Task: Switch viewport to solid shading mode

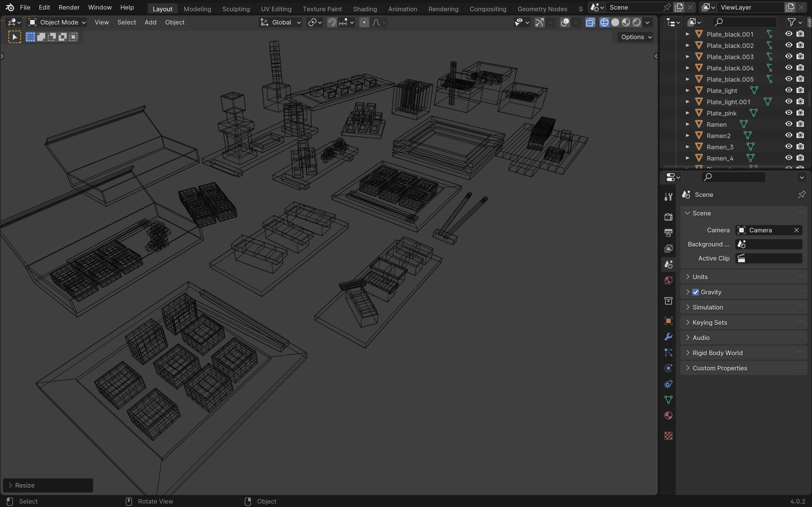Action: pyautogui.click(x=615, y=23)
